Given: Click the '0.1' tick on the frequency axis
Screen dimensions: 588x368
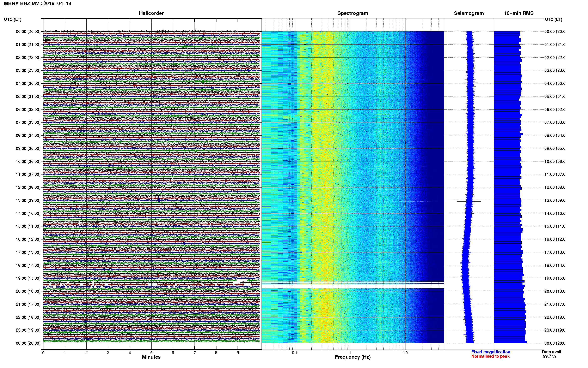Looking at the screenshot, I should tap(295, 353).
